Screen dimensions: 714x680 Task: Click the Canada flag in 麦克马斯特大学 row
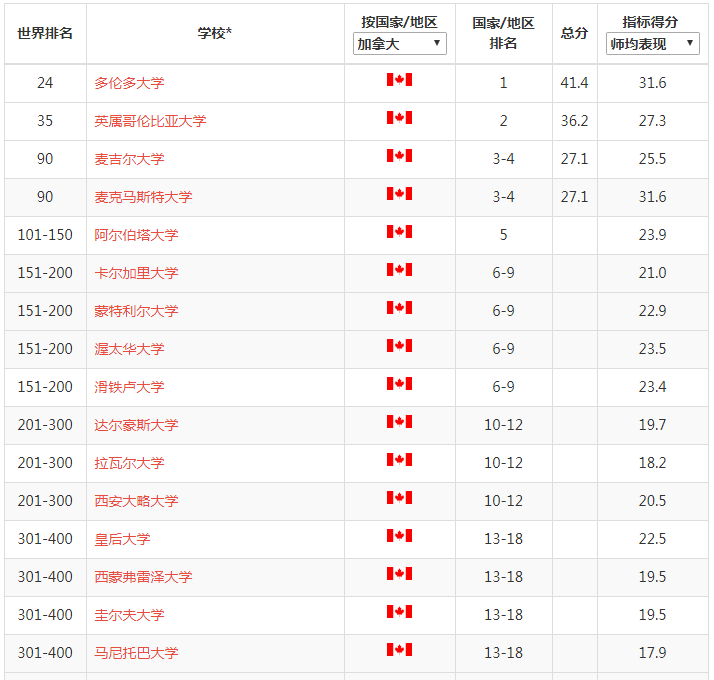click(x=399, y=194)
